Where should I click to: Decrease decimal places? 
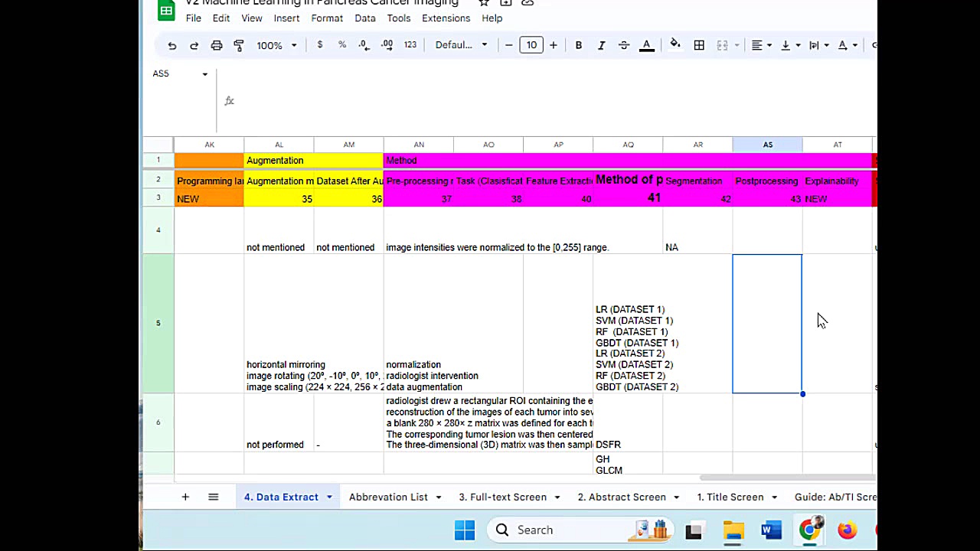coord(364,45)
